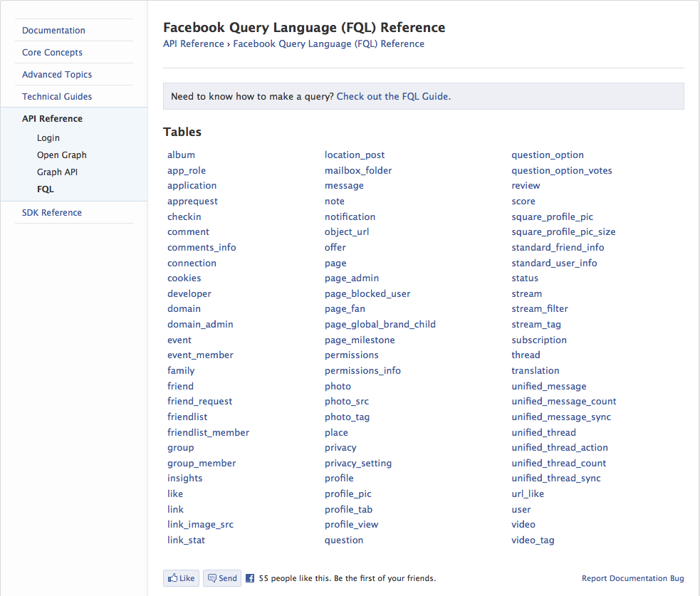Open the score table link
This screenshot has height=596, width=700.
click(x=523, y=202)
